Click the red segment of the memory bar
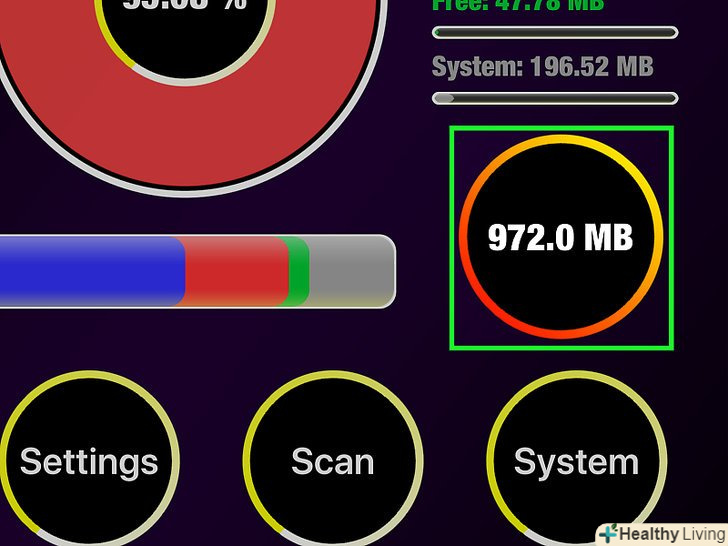This screenshot has width=728, height=546. [236, 271]
